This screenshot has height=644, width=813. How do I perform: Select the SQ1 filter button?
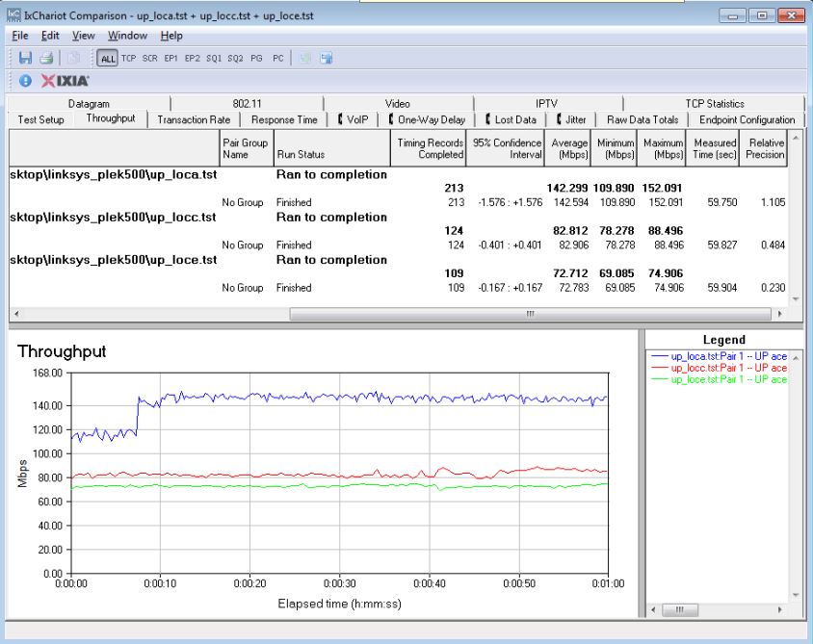(214, 59)
